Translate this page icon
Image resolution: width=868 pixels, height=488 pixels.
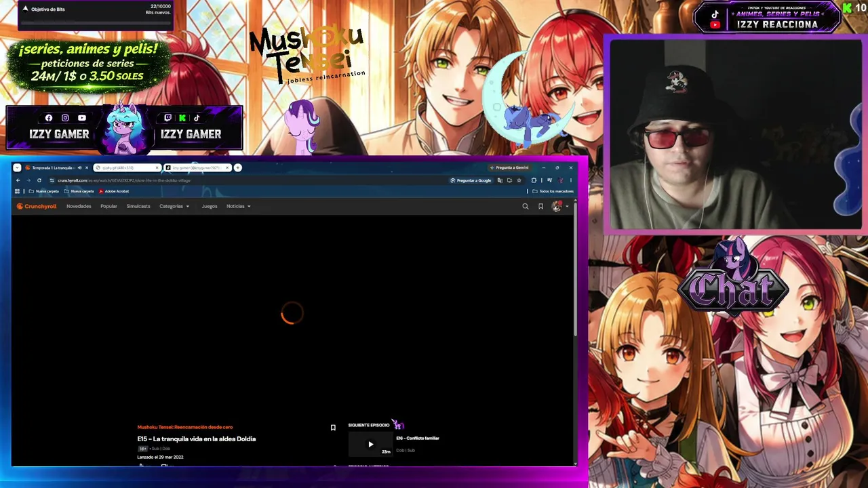click(500, 180)
